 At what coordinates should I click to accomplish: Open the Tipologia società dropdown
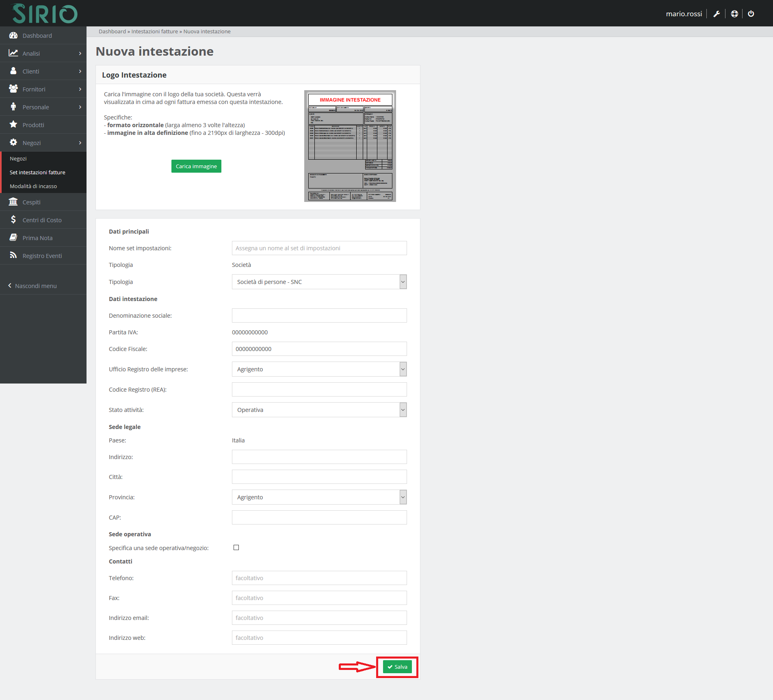click(319, 282)
